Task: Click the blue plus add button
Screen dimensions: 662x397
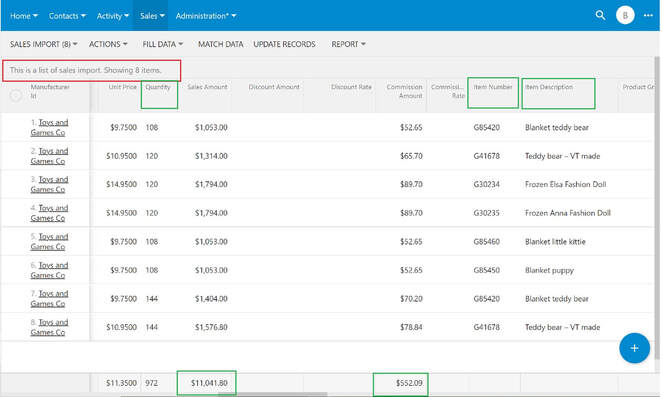Action: [634, 348]
